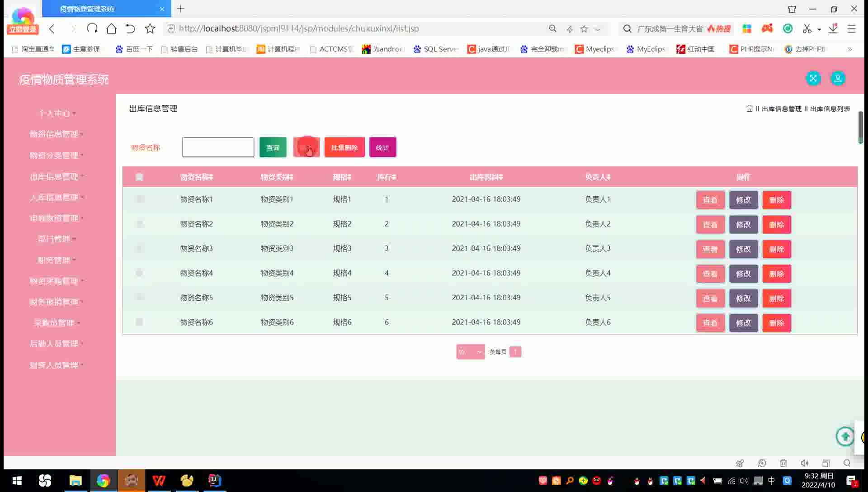The width and height of the screenshot is (868, 492).
Task: Click the home icon in breadcrumb
Action: click(x=749, y=109)
